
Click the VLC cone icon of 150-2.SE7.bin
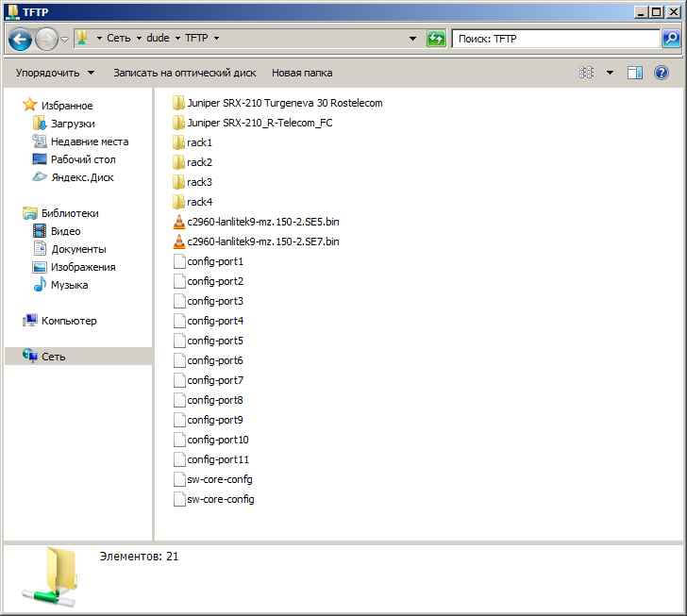click(178, 241)
